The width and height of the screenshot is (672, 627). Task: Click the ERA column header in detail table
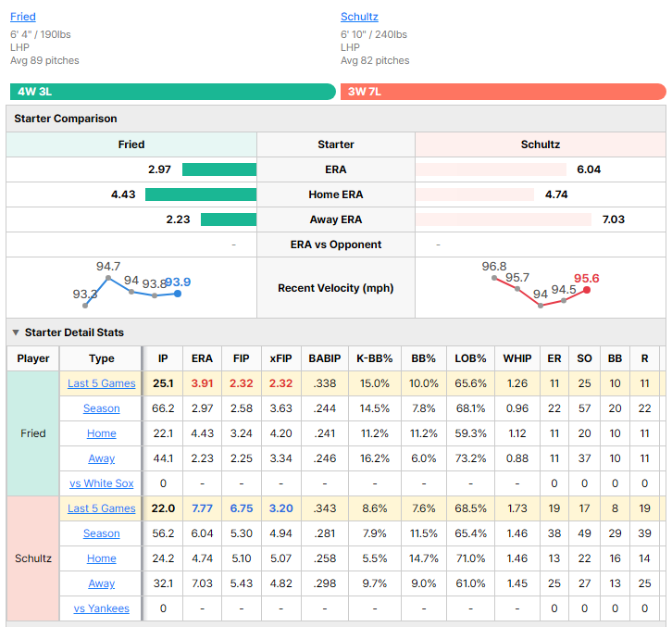coord(202,358)
